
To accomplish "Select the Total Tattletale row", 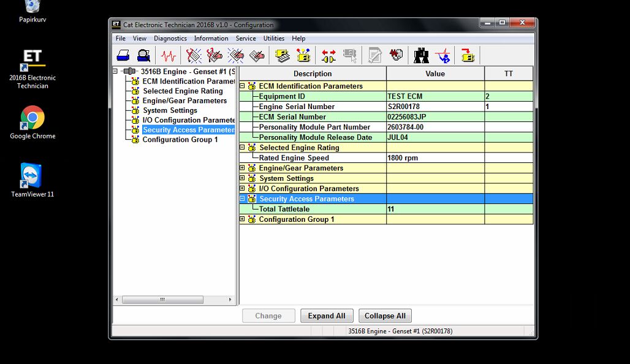I will pos(386,209).
